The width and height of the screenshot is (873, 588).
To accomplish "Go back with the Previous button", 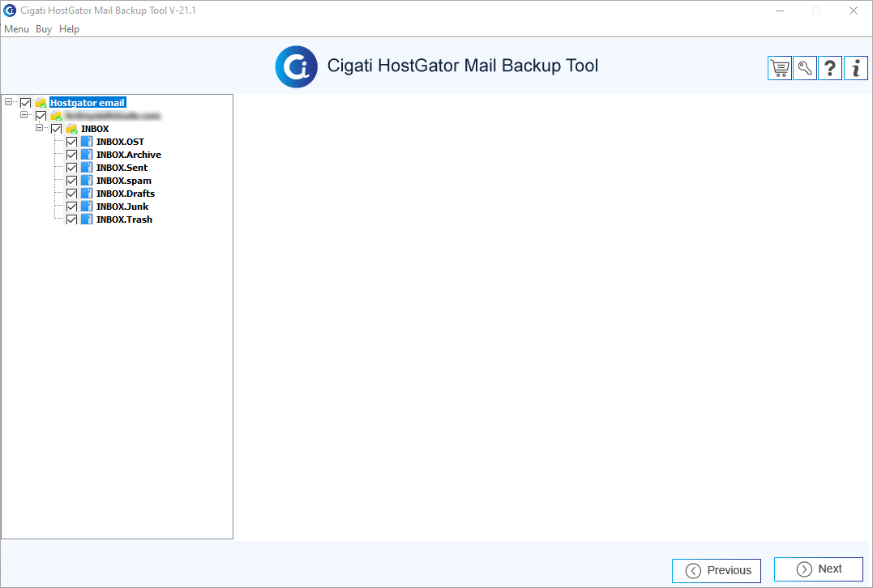I will [x=717, y=571].
